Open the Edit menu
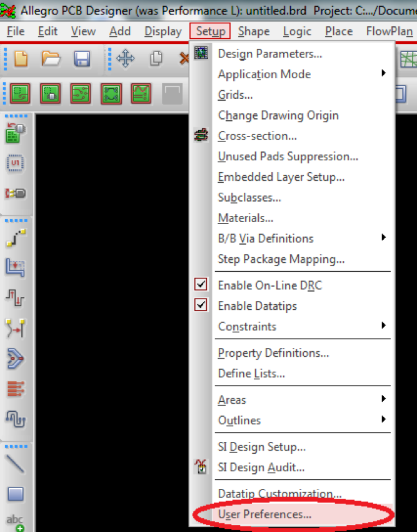 (x=48, y=31)
